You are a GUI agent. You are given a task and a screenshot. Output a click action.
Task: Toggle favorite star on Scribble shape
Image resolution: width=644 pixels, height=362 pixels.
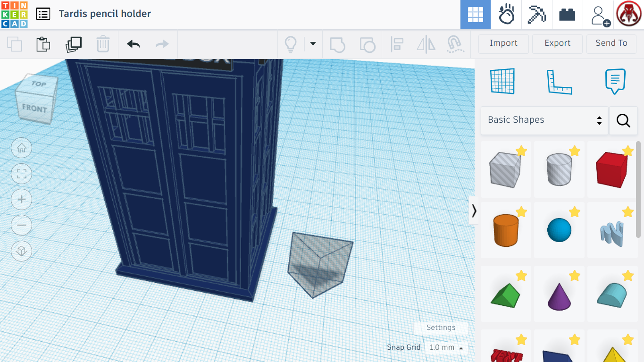pyautogui.click(x=627, y=212)
